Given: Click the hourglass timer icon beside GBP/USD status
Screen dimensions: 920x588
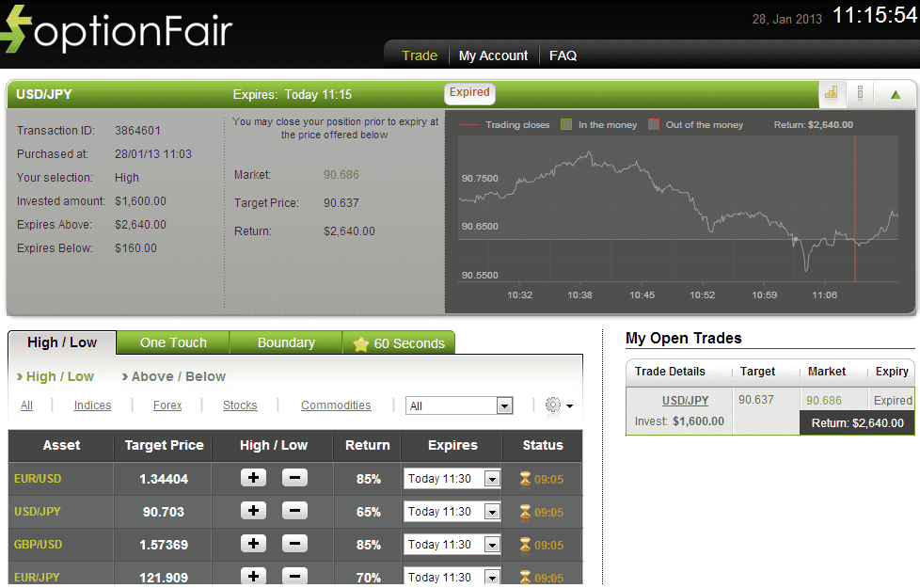Looking at the screenshot, I should point(526,544).
